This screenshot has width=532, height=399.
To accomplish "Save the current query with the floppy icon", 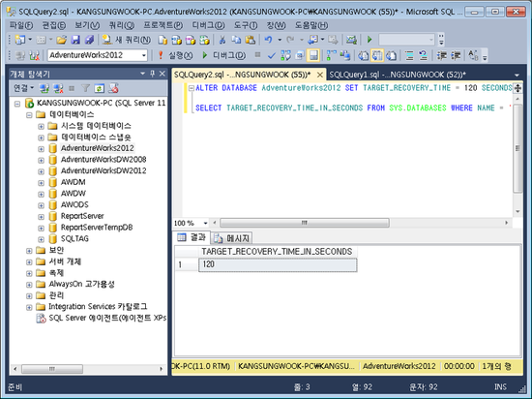I will point(75,40).
